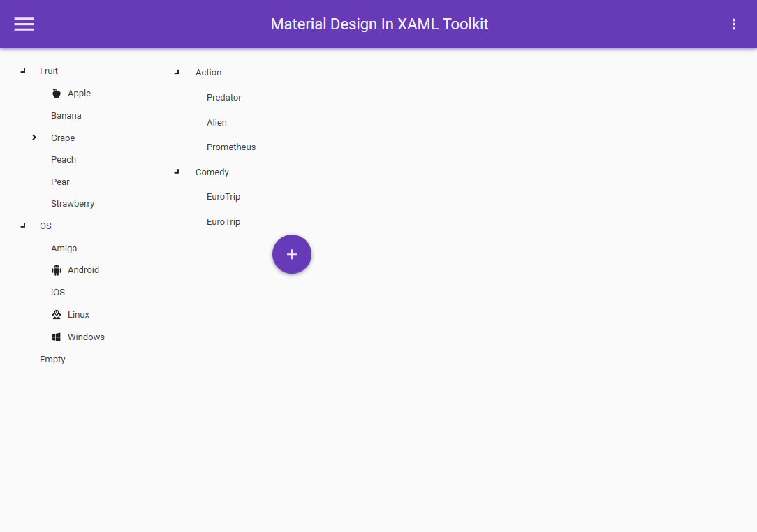The width and height of the screenshot is (757, 532).
Task: Select the iOS tree item
Action: tap(57, 292)
